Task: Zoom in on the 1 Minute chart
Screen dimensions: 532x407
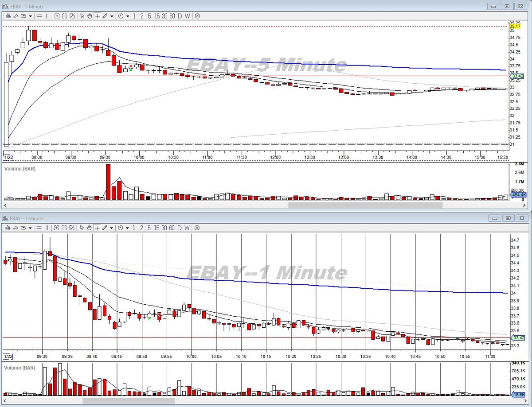Action: (x=57, y=228)
